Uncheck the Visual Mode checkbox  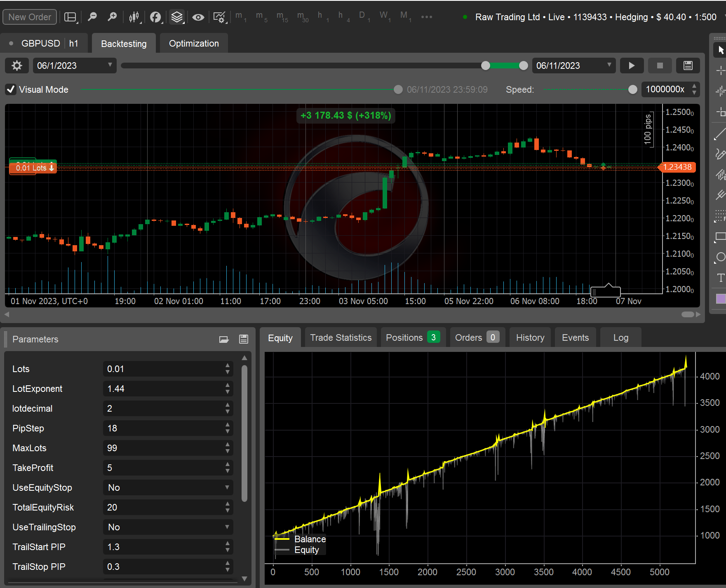pyautogui.click(x=11, y=89)
